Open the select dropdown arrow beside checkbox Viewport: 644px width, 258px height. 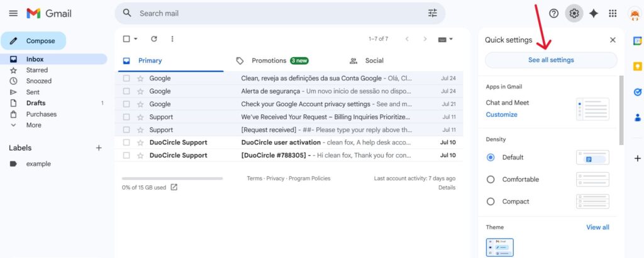(x=136, y=39)
